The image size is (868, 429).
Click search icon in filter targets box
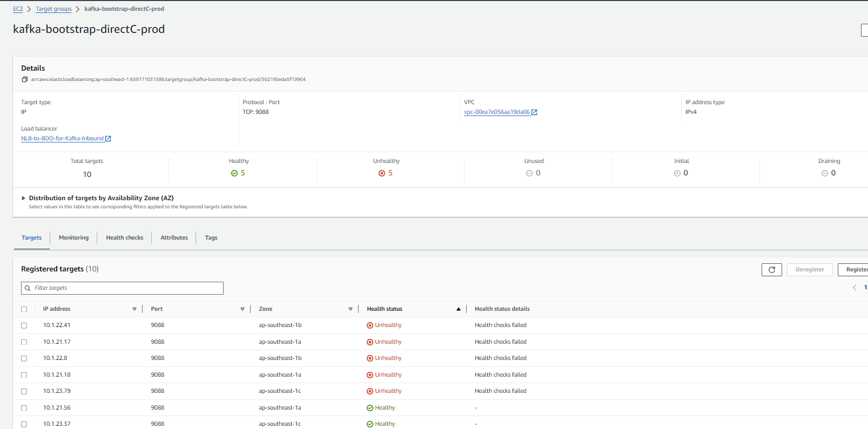28,288
